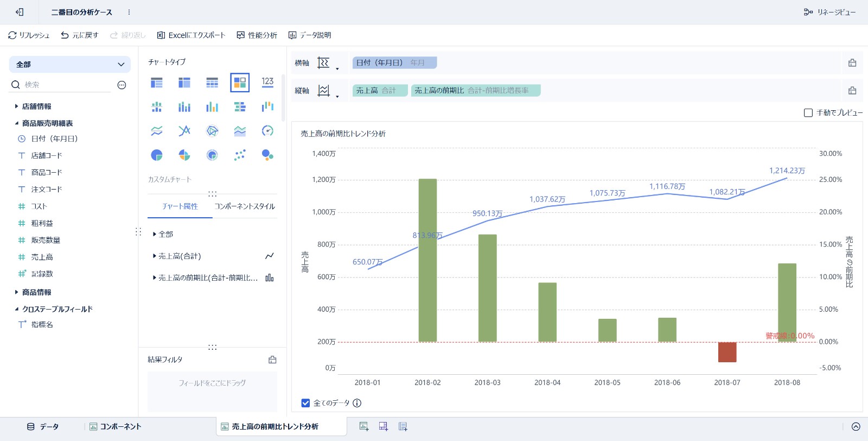
Task: Open the three-dot menu beside 二番目の分析ケース
Action: pyautogui.click(x=129, y=12)
